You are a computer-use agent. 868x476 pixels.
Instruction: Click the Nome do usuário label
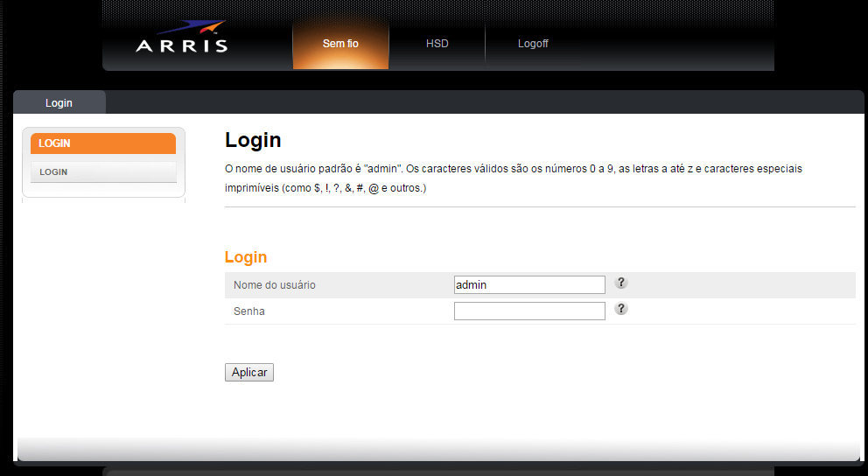click(x=275, y=285)
